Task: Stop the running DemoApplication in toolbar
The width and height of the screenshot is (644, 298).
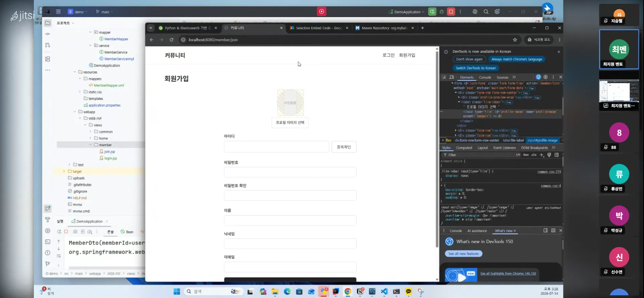Action: coord(451,12)
